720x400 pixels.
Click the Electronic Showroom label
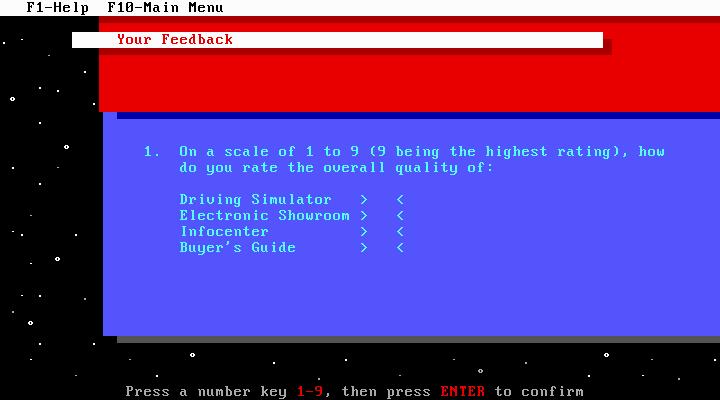tap(264, 216)
